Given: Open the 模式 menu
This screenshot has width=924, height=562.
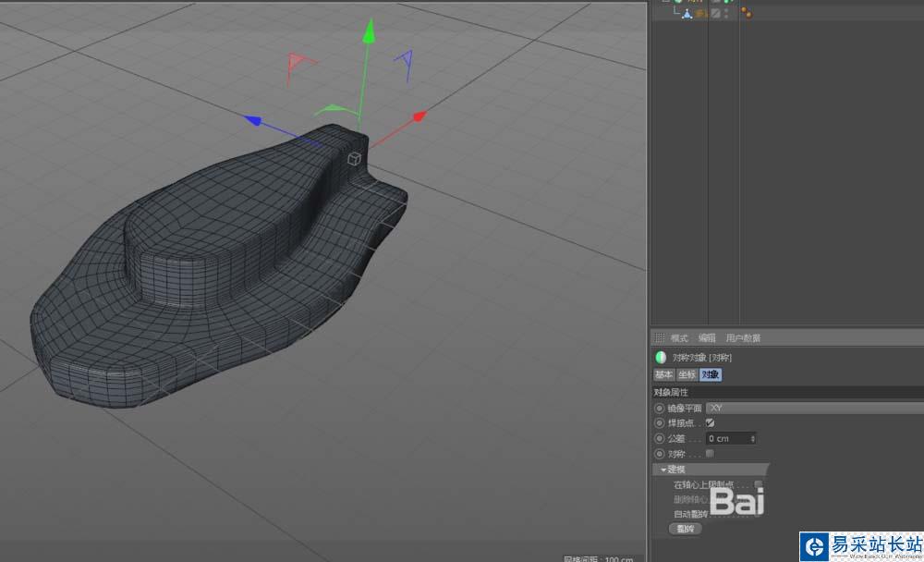Looking at the screenshot, I should [x=679, y=338].
